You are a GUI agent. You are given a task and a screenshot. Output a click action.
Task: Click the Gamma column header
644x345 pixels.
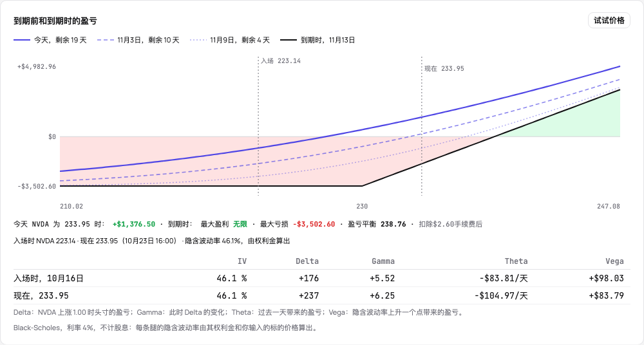point(383,261)
